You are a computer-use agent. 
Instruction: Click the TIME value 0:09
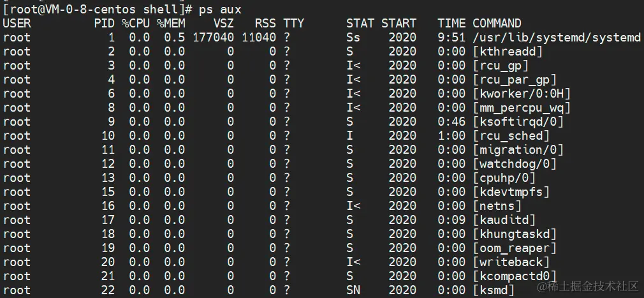pos(451,220)
